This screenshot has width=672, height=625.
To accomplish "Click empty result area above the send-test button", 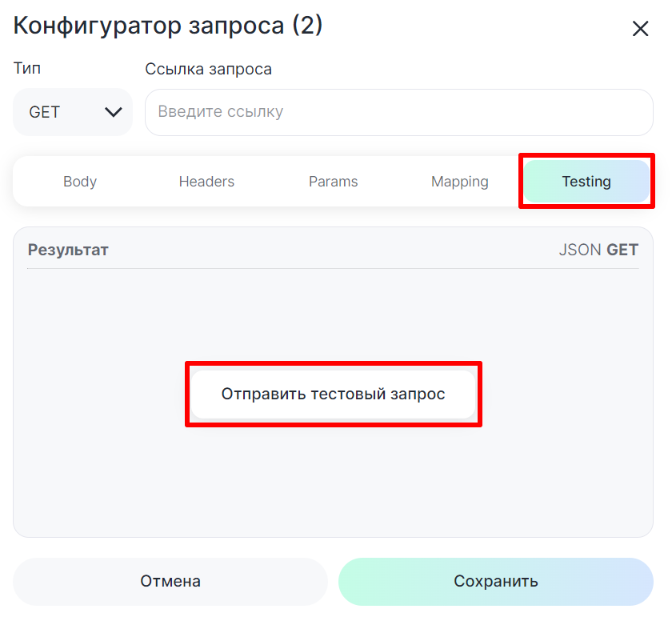I will click(333, 312).
